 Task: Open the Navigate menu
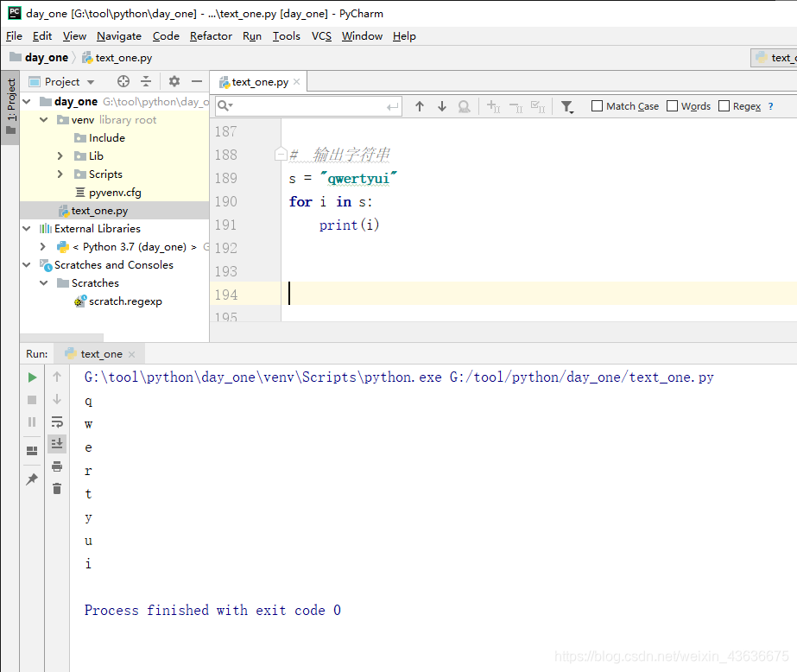click(x=119, y=36)
